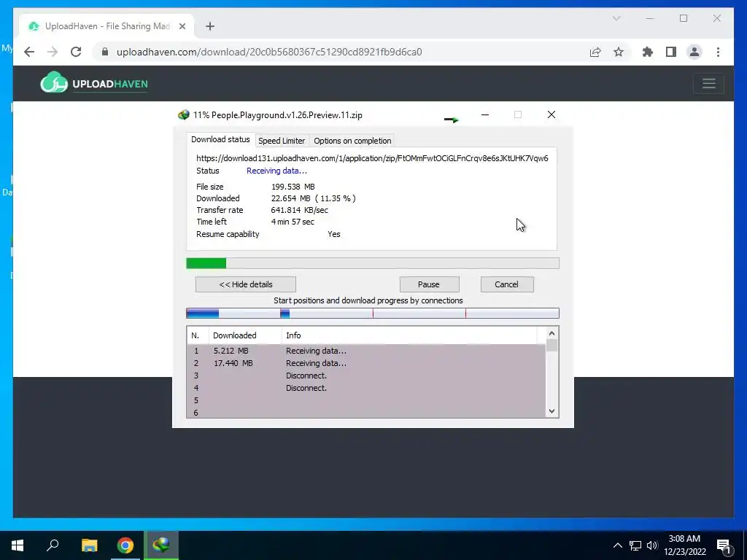The width and height of the screenshot is (747, 560).
Task: Share this page via Chrome share icon
Action: coord(595,52)
